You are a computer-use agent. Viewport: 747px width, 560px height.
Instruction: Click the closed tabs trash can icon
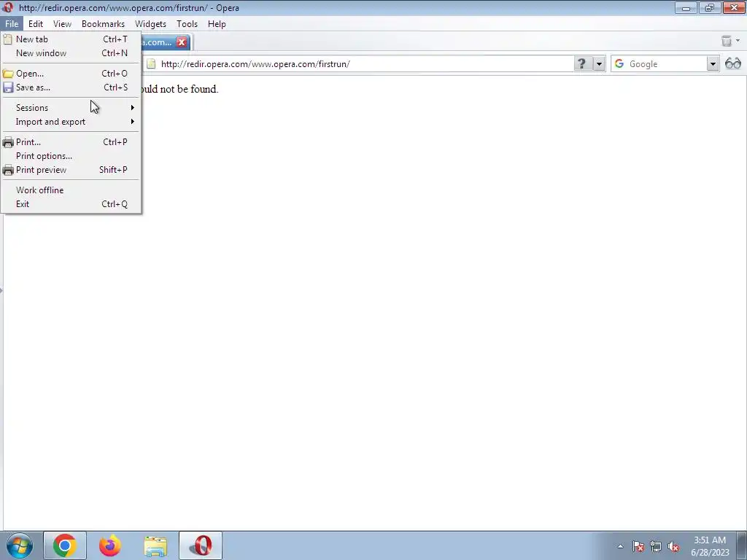(727, 41)
